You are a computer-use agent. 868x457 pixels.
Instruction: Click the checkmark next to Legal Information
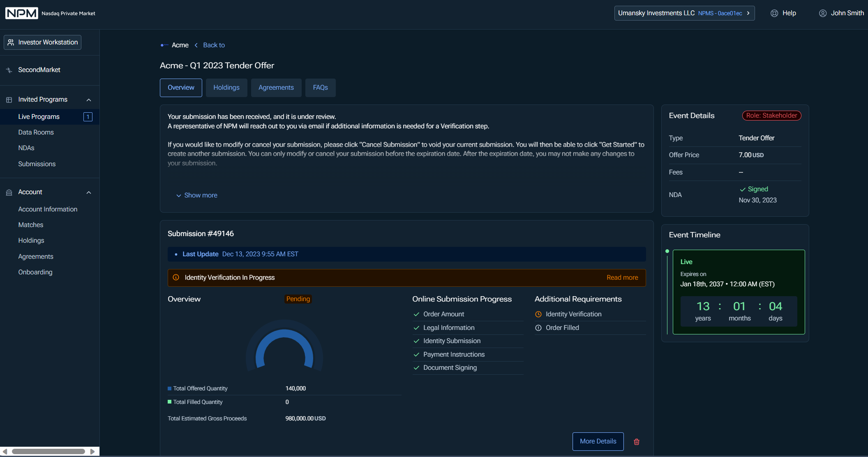416,328
